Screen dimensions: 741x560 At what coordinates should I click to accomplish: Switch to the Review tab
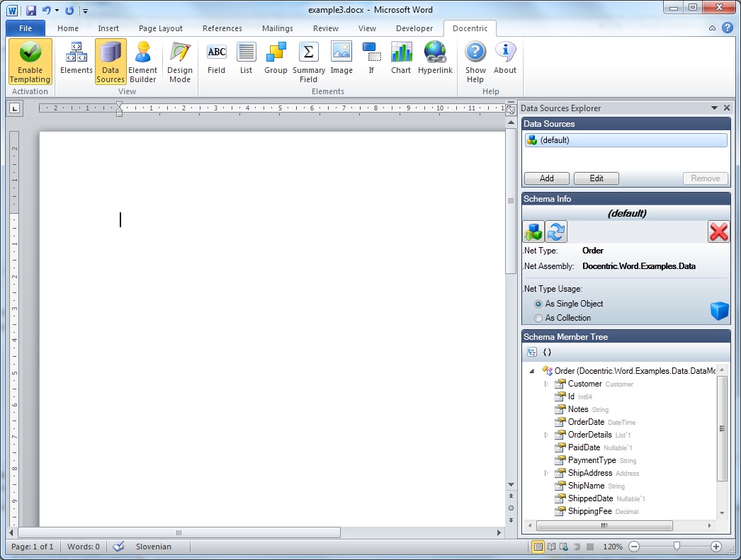click(x=326, y=28)
